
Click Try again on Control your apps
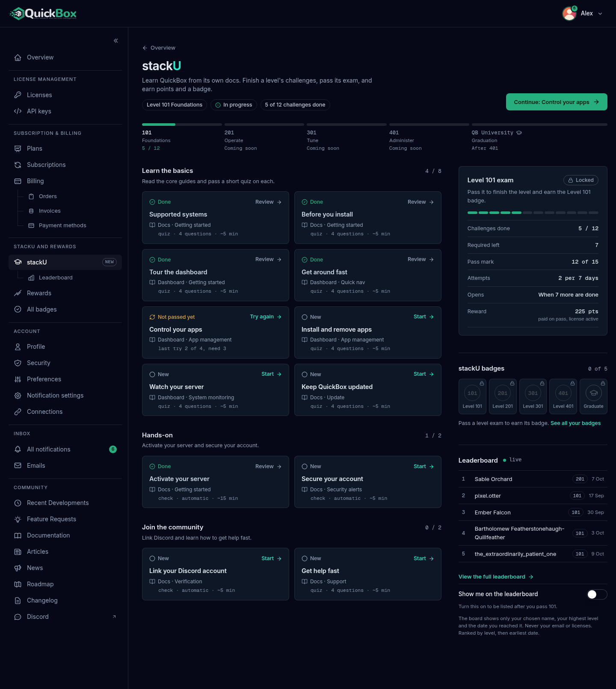(266, 317)
